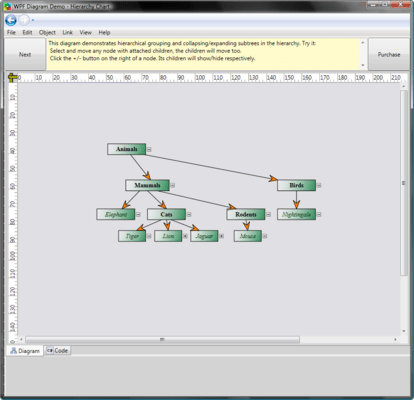The image size is (414, 400).
Task: Click the horizontal scrollbar right arrow
Action: [x=395, y=339]
